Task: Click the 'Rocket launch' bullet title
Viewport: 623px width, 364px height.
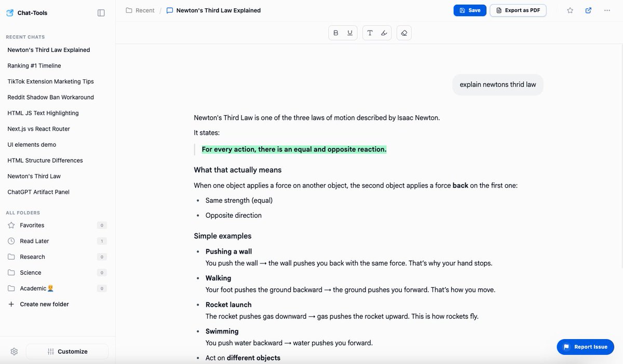Action: coord(228,305)
